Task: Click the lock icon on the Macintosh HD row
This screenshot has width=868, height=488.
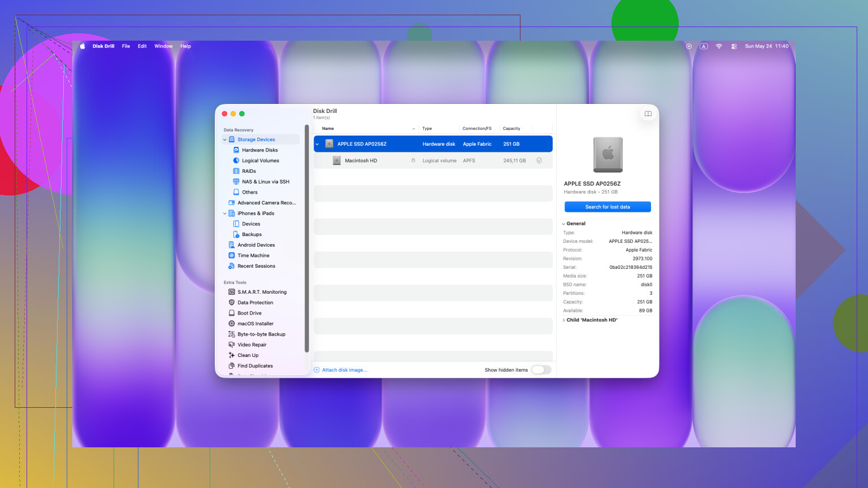Action: 413,160
